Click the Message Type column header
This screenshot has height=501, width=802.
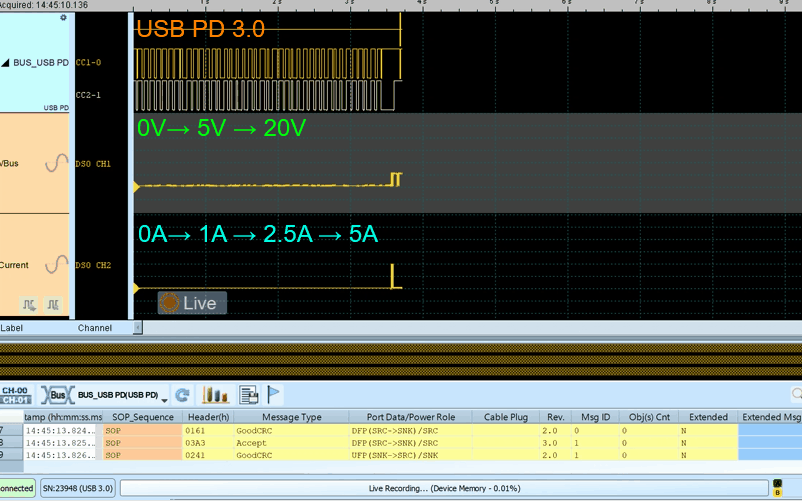coord(291,417)
